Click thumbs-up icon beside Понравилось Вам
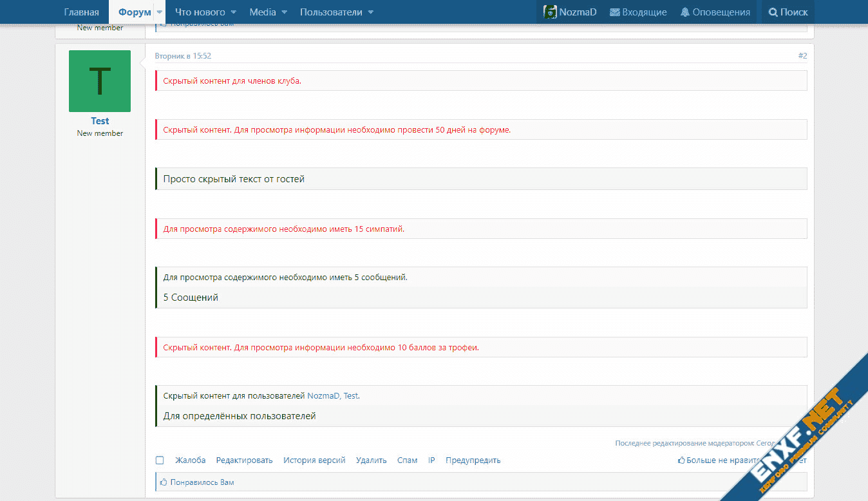Screen dimensions: 868x501 [164, 482]
